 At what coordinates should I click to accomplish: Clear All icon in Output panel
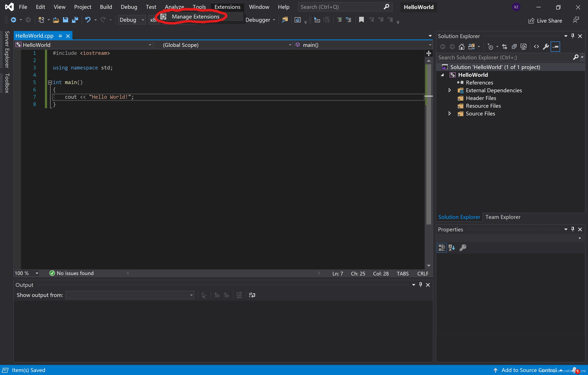click(239, 295)
